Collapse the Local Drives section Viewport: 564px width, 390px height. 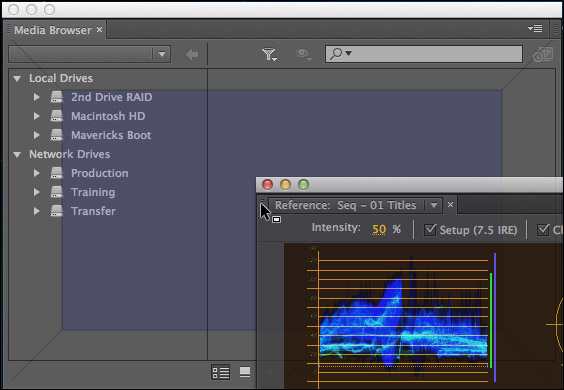pos(17,78)
